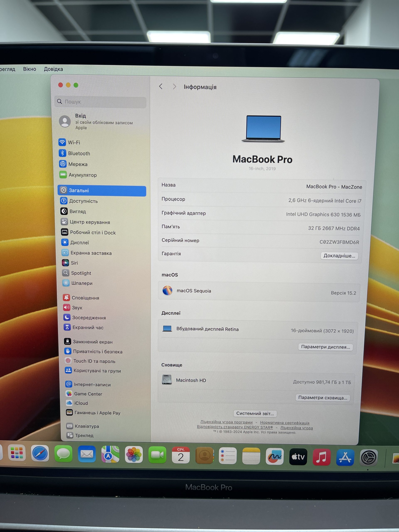Click Системний звіт button
The height and width of the screenshot is (532, 399).
pyautogui.click(x=255, y=413)
